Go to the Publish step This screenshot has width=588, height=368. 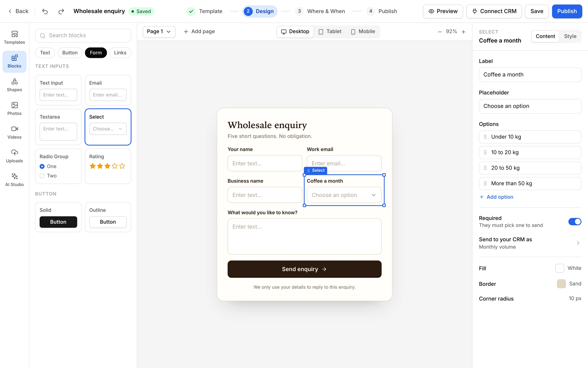coord(382,11)
